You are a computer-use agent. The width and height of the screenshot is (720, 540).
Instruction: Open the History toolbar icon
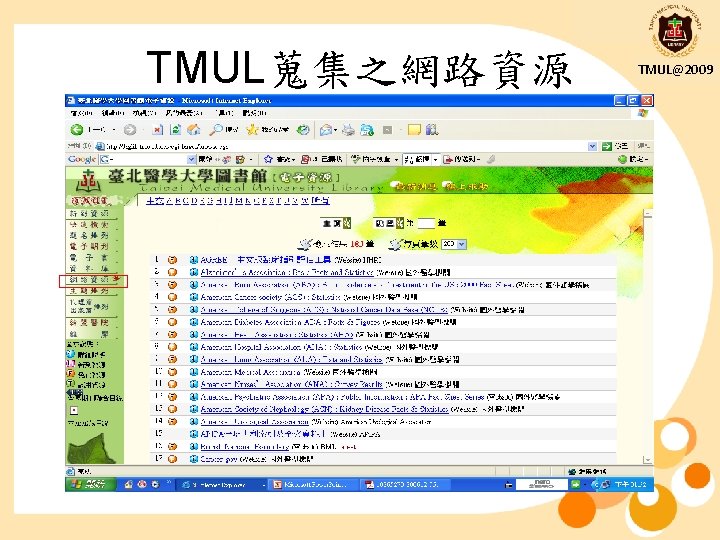(x=303, y=130)
